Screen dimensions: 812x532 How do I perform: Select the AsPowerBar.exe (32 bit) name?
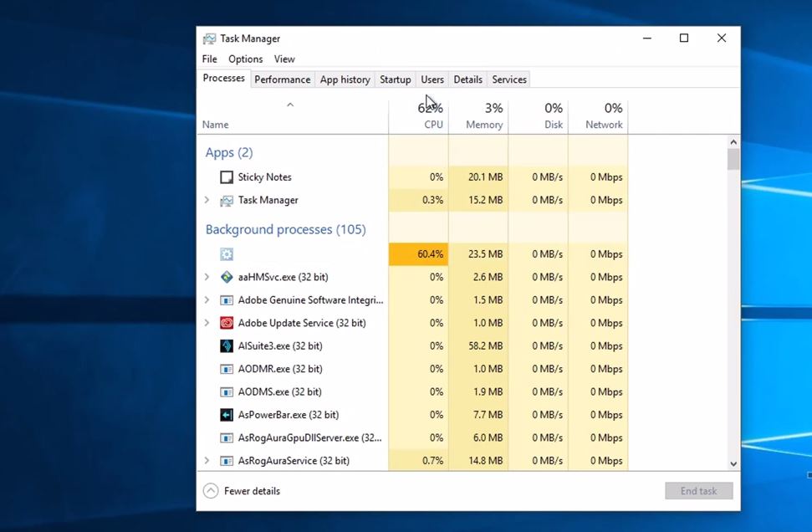pos(289,415)
